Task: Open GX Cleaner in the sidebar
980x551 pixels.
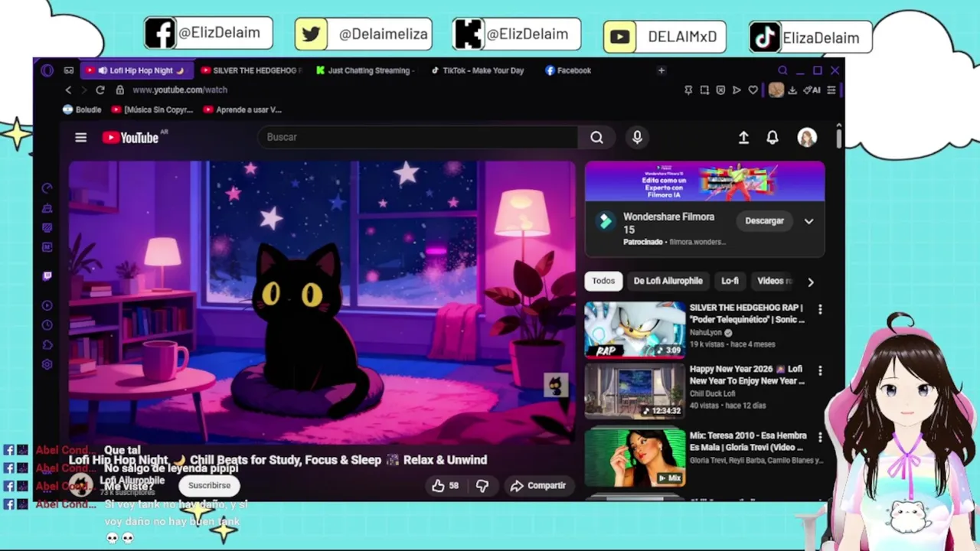Action: 47,208
